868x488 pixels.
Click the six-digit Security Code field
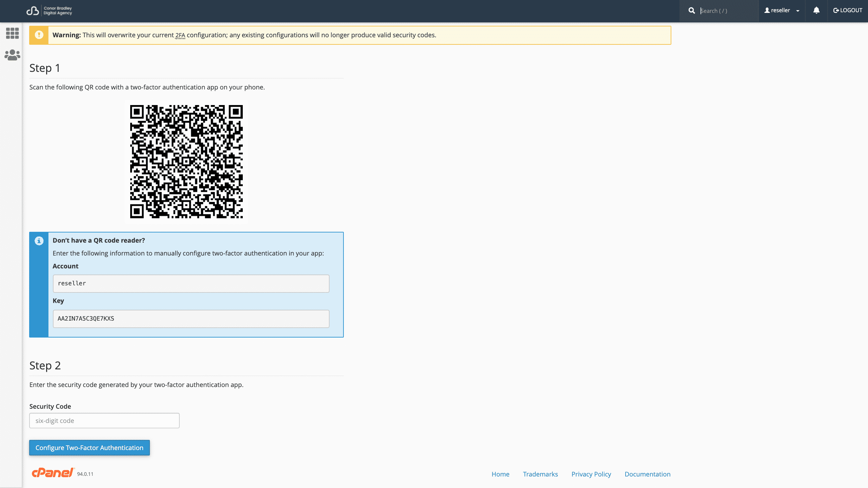pyautogui.click(x=104, y=421)
